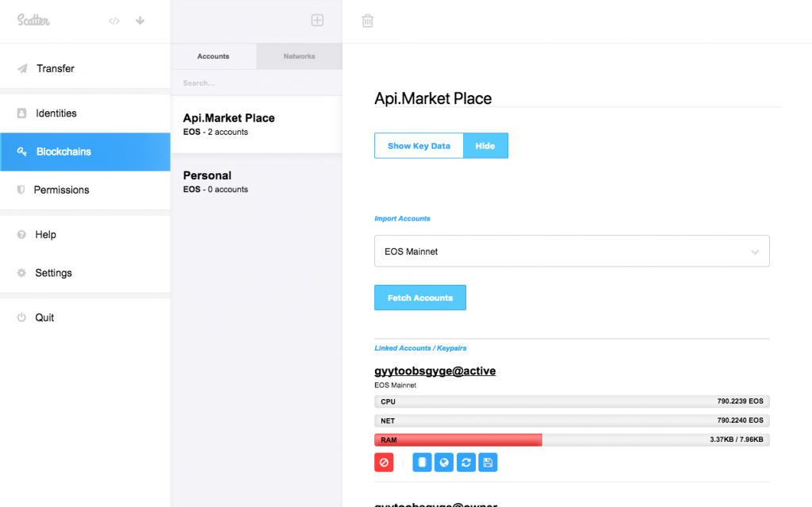Click the blue save disk icon
This screenshot has height=507, width=812.
(488, 463)
